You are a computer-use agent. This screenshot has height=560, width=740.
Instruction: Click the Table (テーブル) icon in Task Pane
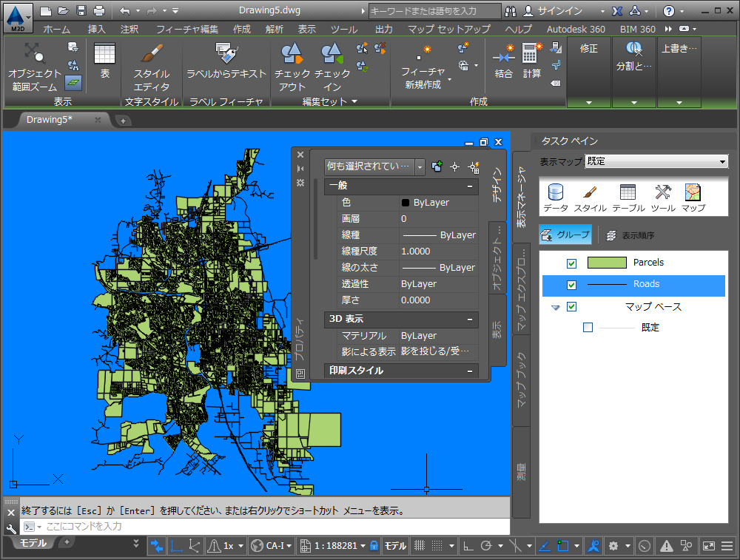coord(628,193)
